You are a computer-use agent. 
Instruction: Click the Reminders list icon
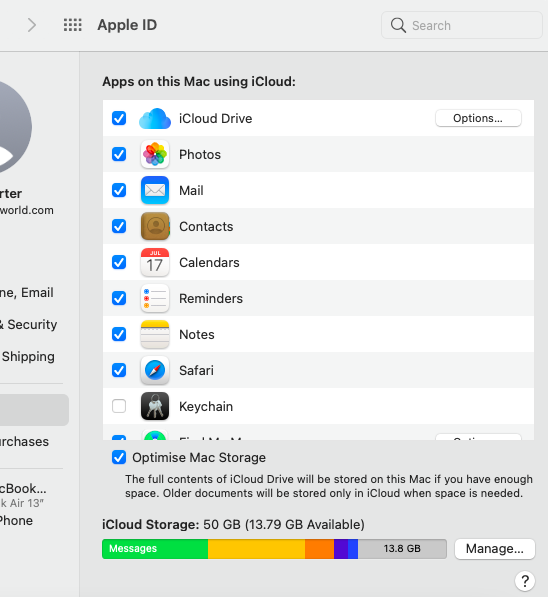[x=155, y=298]
